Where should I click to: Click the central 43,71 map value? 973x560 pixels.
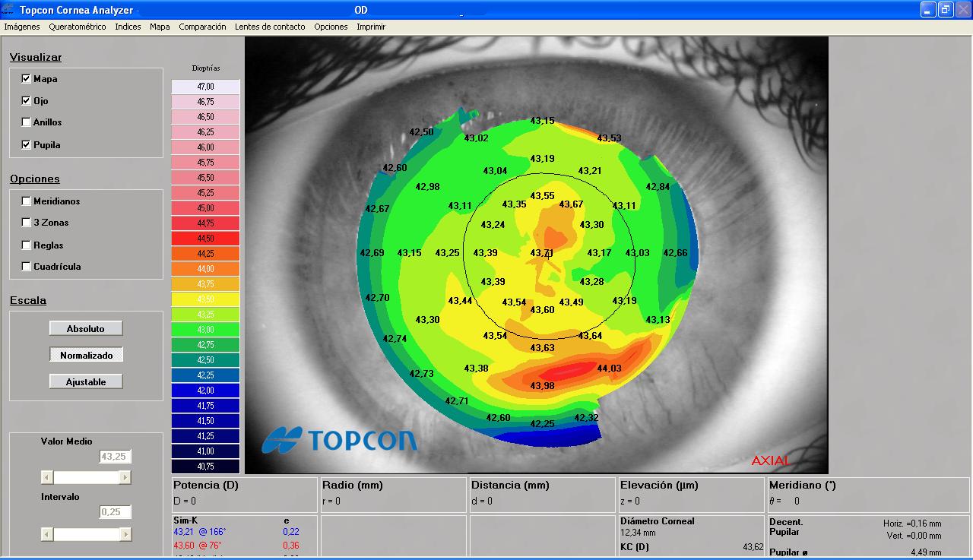[542, 253]
